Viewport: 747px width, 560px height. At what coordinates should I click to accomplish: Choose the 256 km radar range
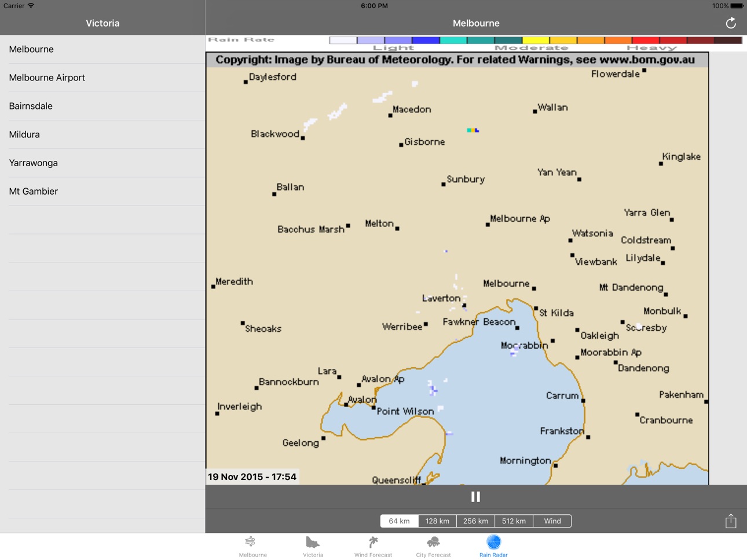click(475, 521)
